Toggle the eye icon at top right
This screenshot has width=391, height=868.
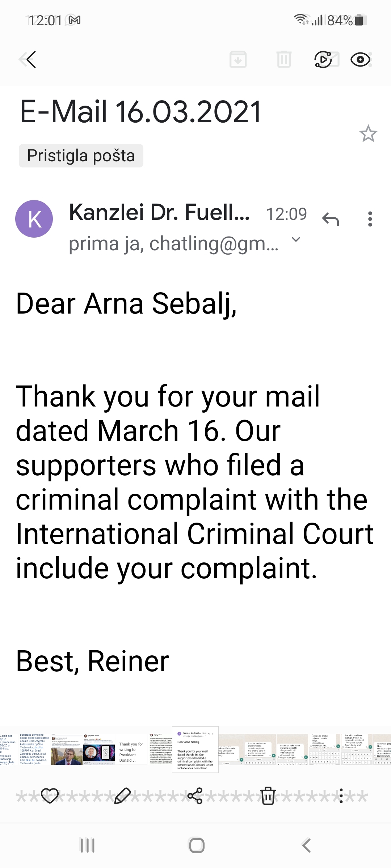[x=360, y=59]
